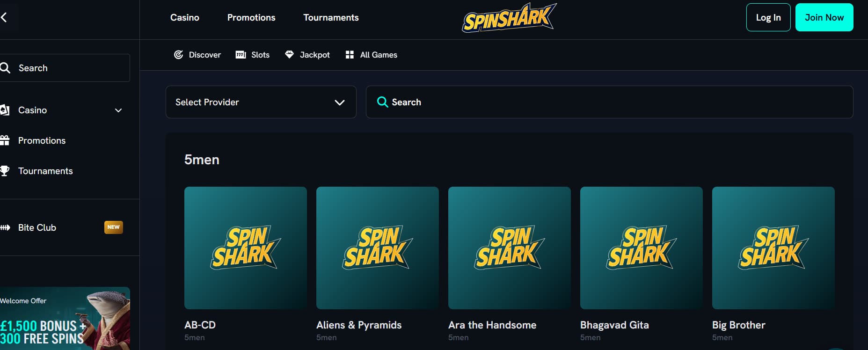Click the Bhagavad Gita title text
Image resolution: width=868 pixels, height=350 pixels.
point(614,325)
